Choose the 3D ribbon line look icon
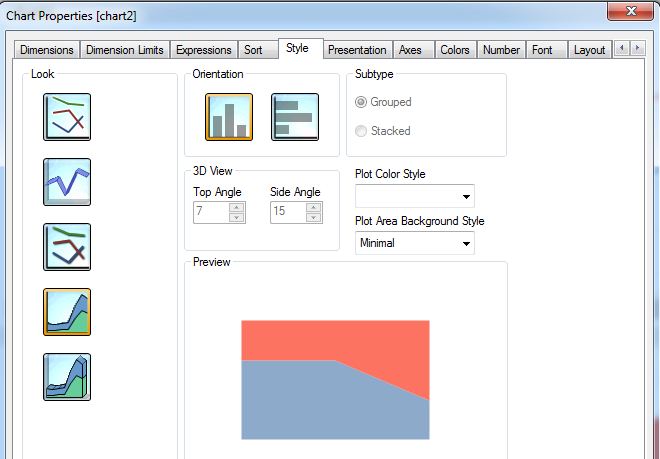 (x=67, y=182)
